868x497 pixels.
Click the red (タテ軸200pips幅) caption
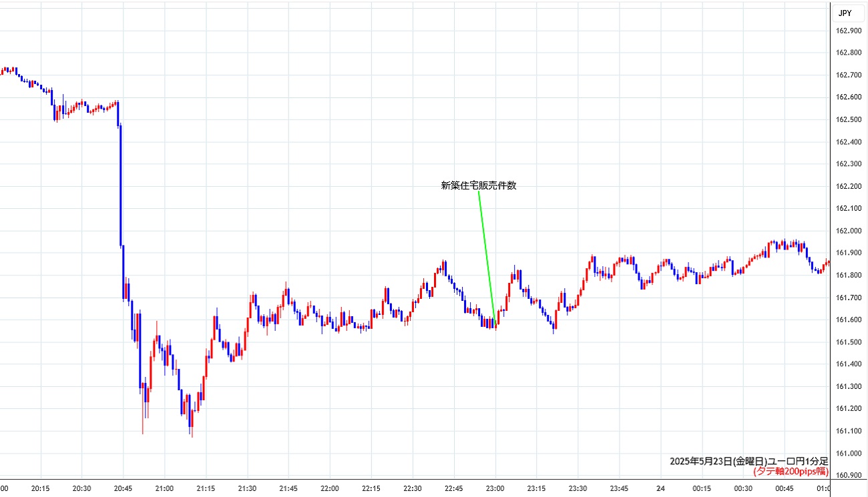(x=791, y=471)
